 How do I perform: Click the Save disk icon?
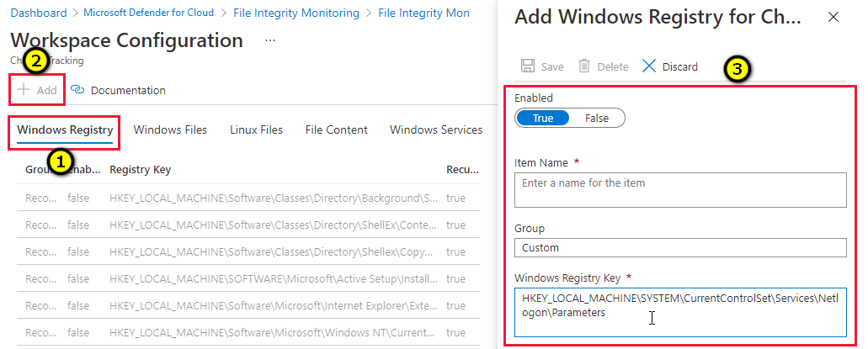click(529, 66)
